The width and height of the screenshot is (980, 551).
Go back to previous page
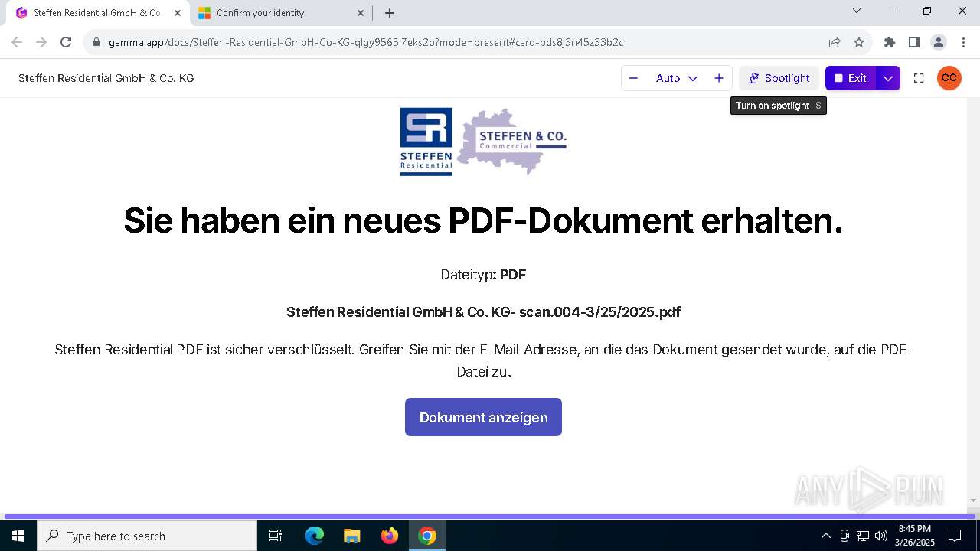click(x=17, y=42)
